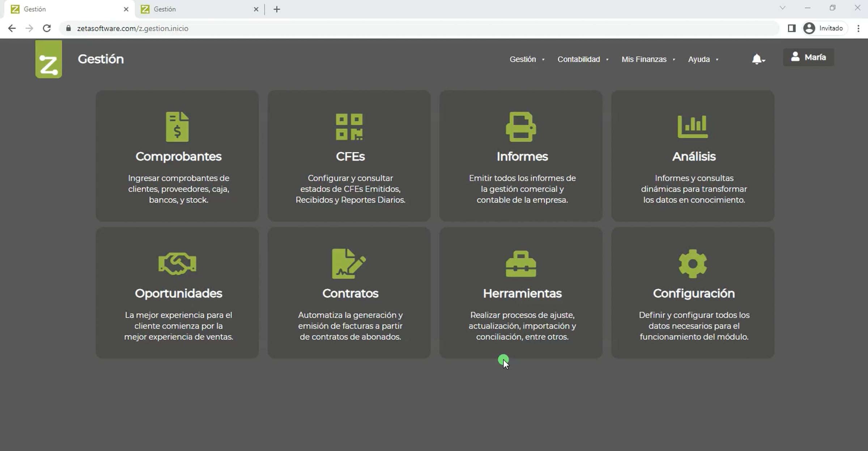Click the Contratos signed document icon

click(x=349, y=264)
